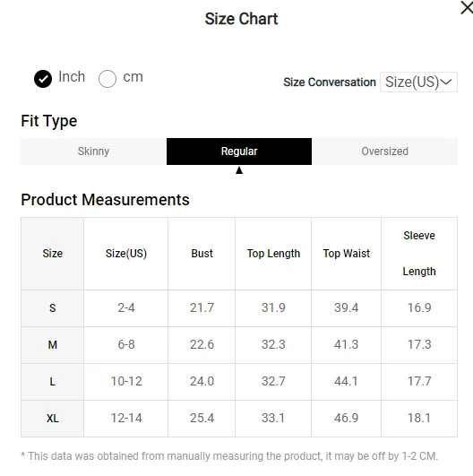Select the S size row label
Screen dimensions: 473x476
pyautogui.click(x=53, y=308)
